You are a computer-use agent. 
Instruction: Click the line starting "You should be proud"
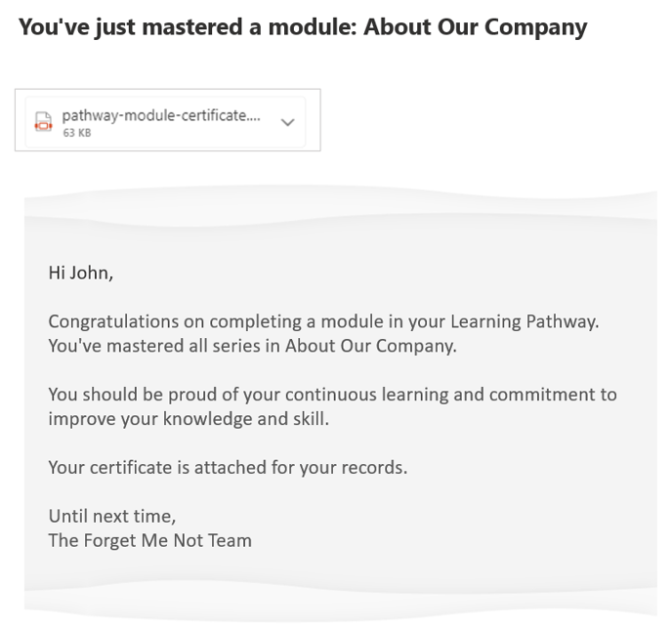coord(332,395)
